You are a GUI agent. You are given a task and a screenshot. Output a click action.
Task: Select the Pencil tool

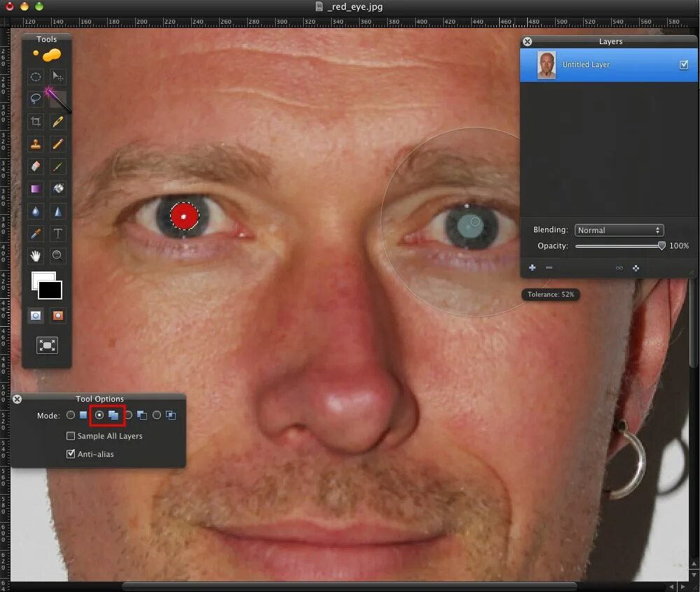click(57, 144)
